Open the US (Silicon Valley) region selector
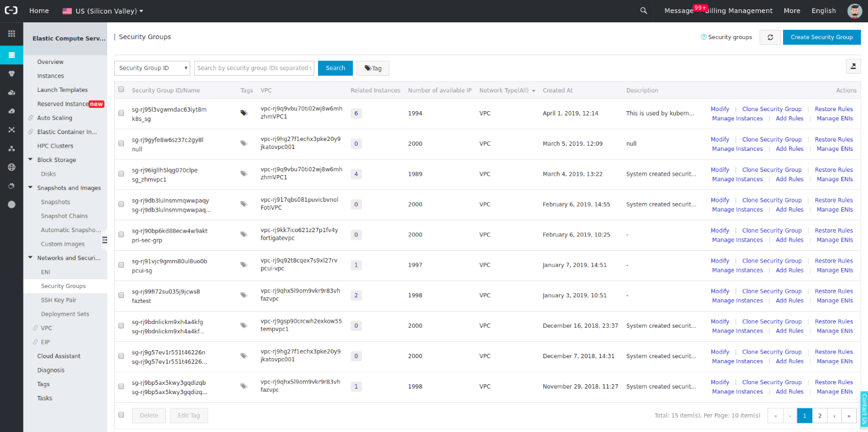 [x=102, y=11]
